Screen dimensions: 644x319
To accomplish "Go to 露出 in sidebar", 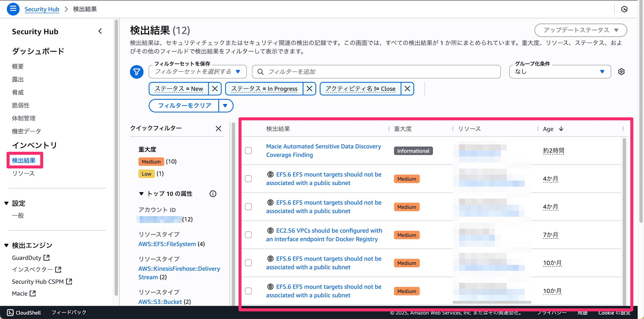I will pos(18,79).
